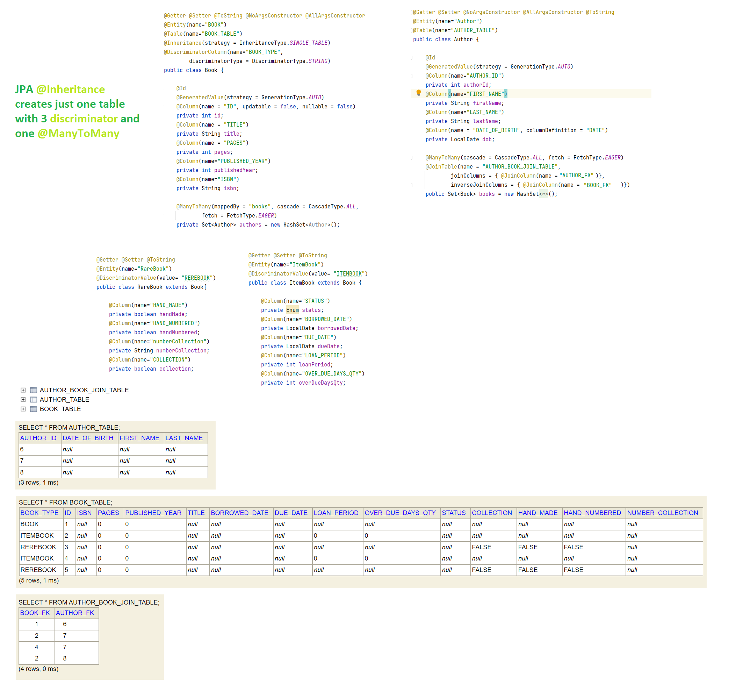Click the collapsed HashSet diamond fold in Author
The image size is (736, 700).
tap(543, 194)
